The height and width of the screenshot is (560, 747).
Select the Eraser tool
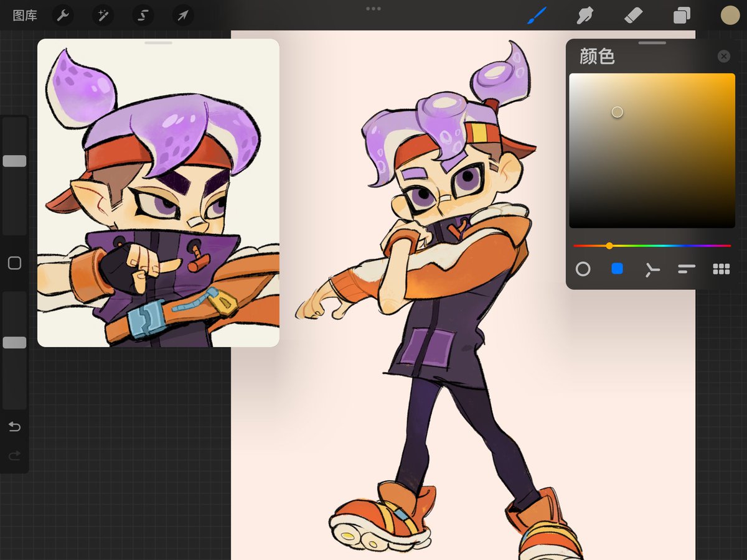[x=633, y=16]
